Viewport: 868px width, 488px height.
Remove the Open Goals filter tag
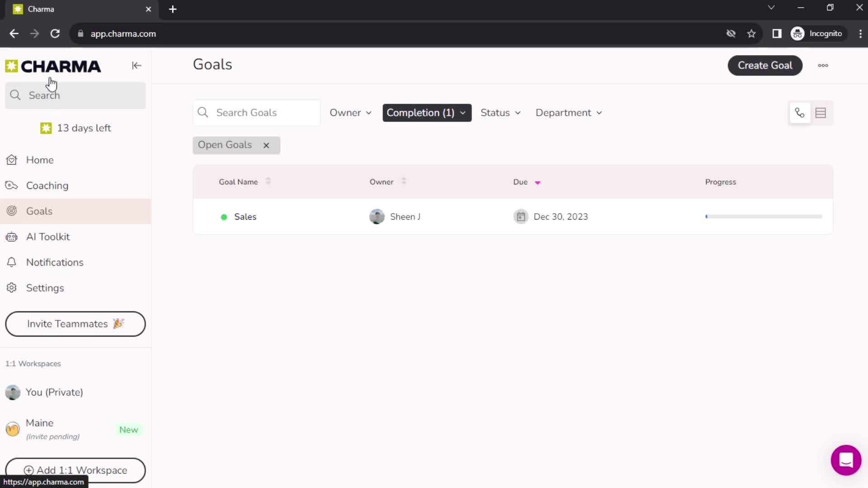pyautogui.click(x=266, y=145)
